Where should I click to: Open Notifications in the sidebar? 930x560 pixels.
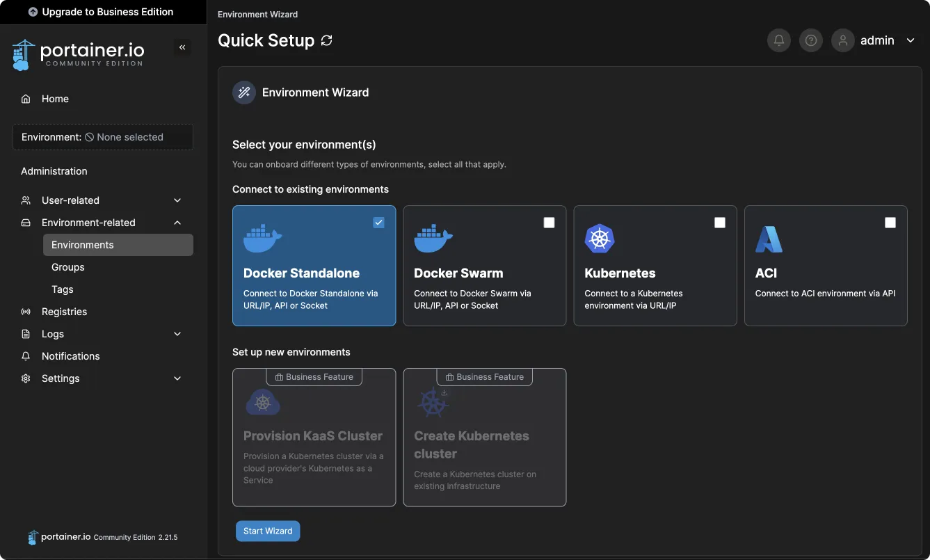point(103,356)
